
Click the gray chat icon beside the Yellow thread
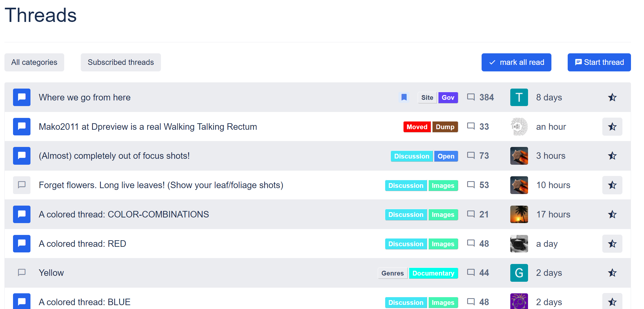pyautogui.click(x=22, y=273)
